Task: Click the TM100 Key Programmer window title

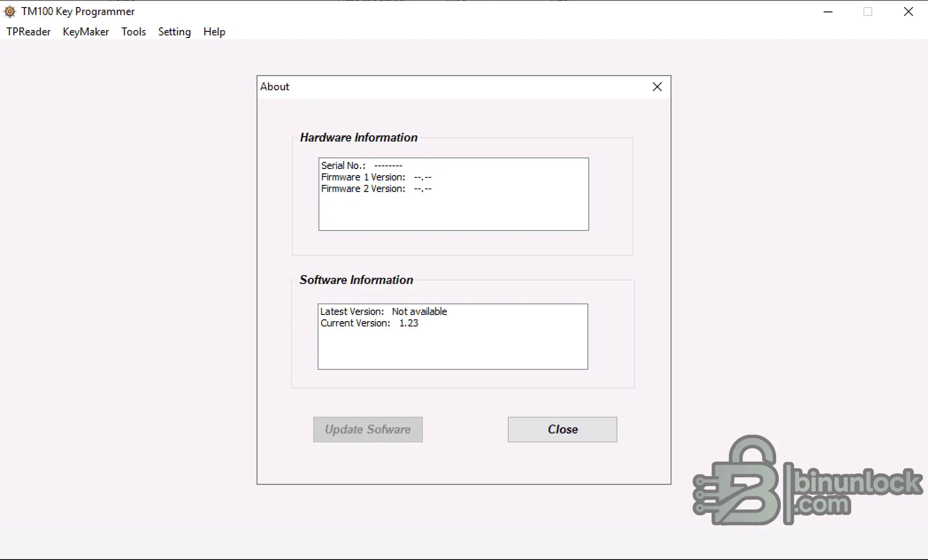Action: [78, 12]
